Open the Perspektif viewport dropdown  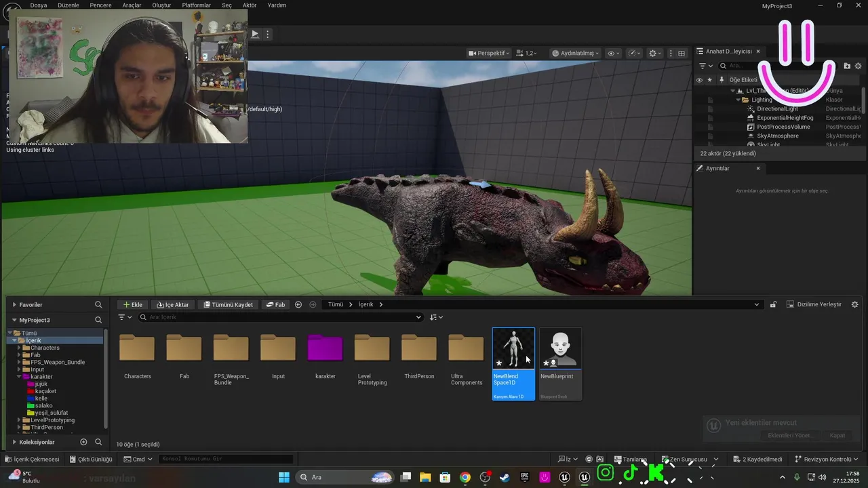point(488,53)
